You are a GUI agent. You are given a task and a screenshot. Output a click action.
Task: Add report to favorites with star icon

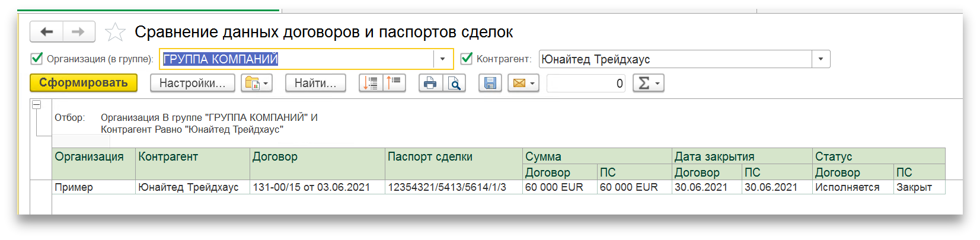[x=115, y=32]
